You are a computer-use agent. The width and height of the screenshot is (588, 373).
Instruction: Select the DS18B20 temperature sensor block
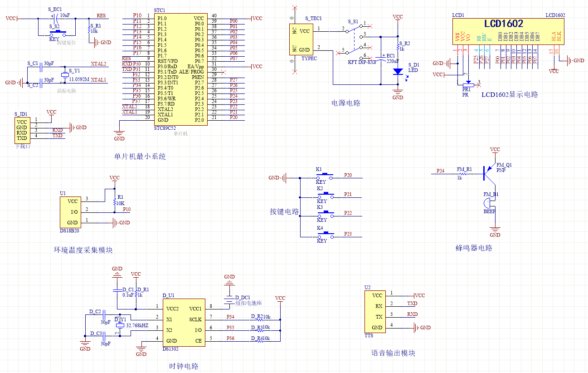[70, 212]
